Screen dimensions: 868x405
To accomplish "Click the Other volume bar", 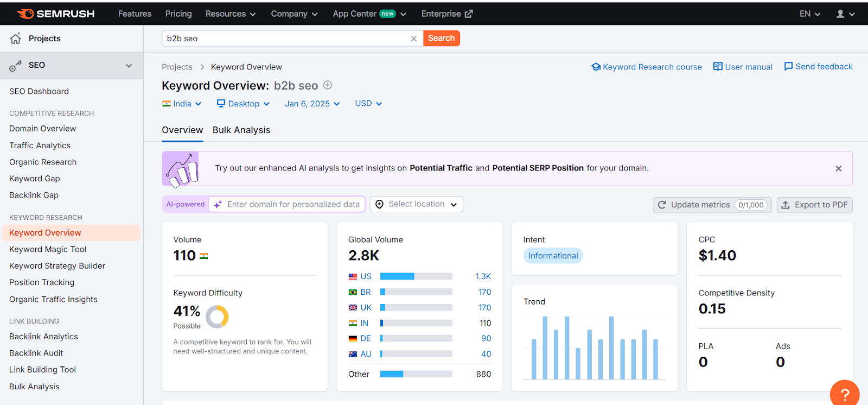I will tap(416, 374).
